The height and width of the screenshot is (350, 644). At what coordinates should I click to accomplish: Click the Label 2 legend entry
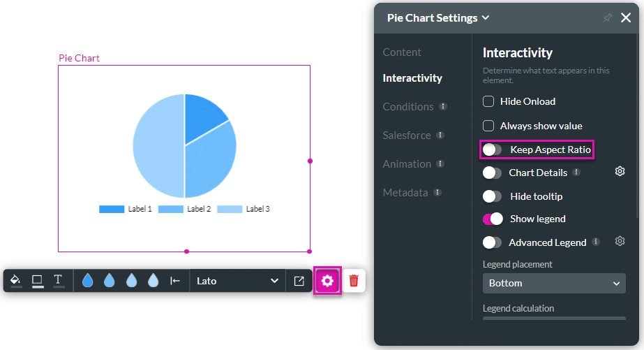tap(184, 209)
